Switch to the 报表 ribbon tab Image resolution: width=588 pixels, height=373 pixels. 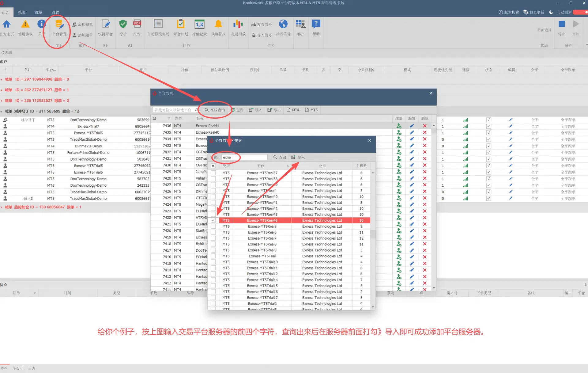(x=22, y=12)
